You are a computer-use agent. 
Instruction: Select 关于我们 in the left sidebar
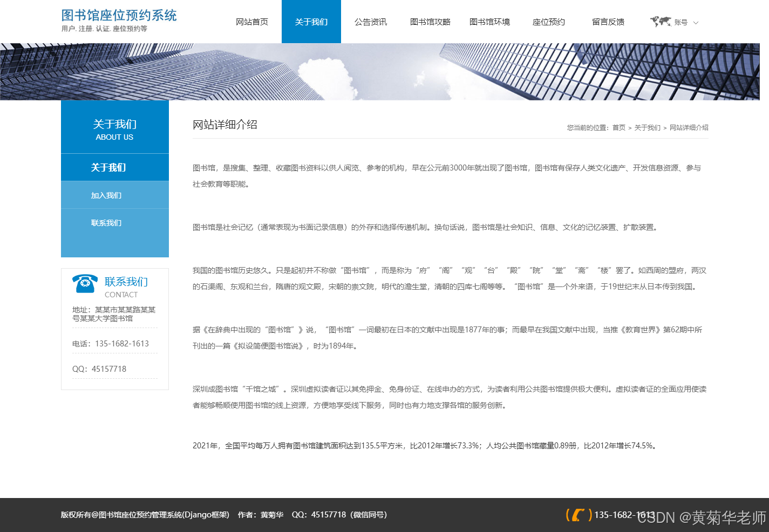[115, 167]
